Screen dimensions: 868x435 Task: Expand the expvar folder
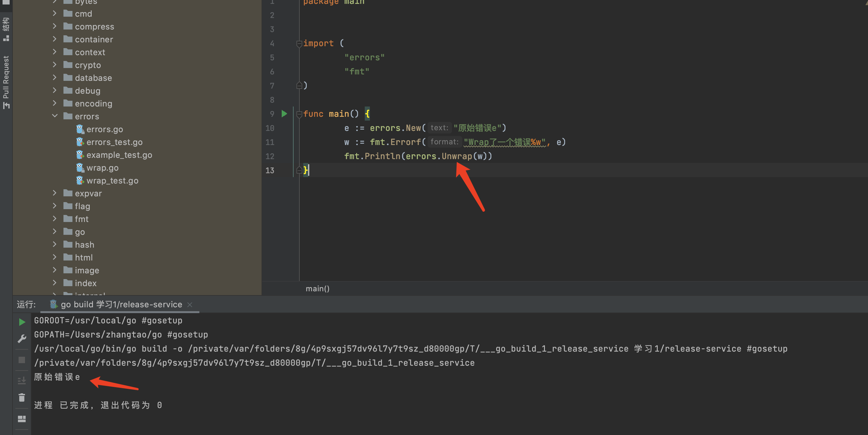point(54,193)
